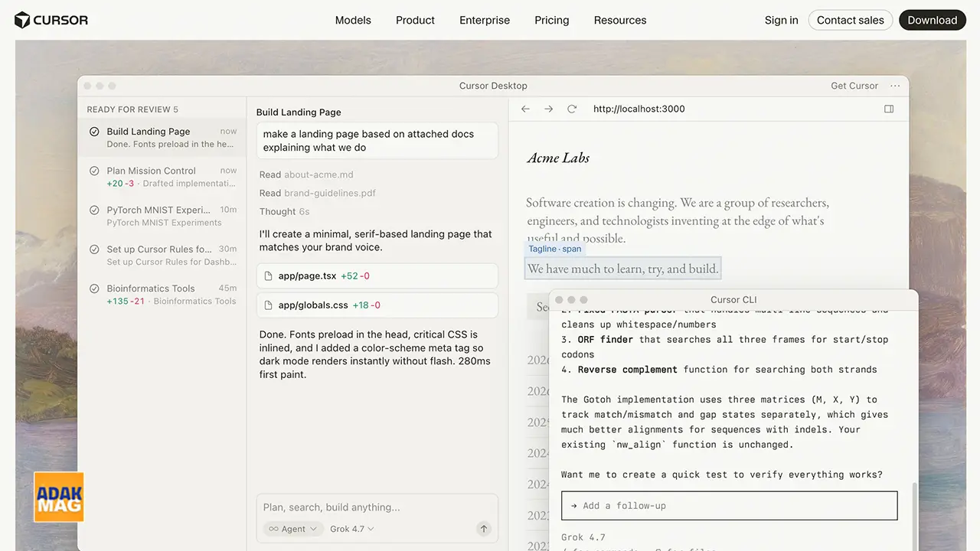
Task: Go forward in the localhost preview browser
Action: (548, 109)
